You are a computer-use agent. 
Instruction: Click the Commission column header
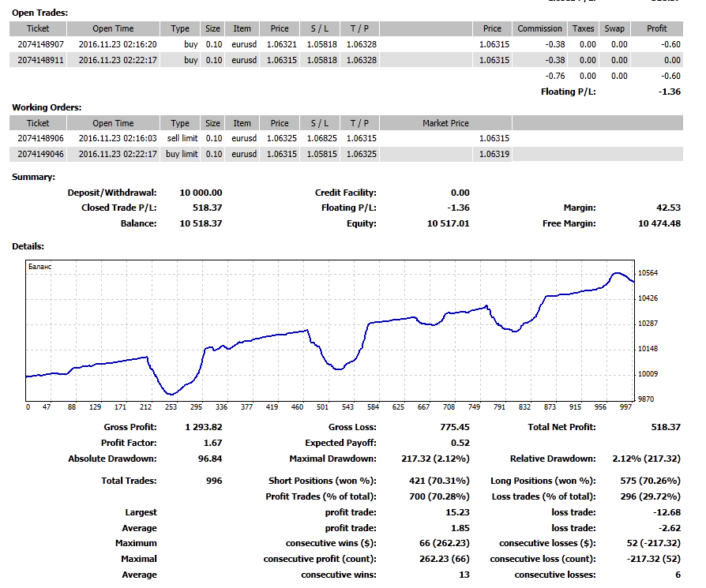tap(539, 28)
